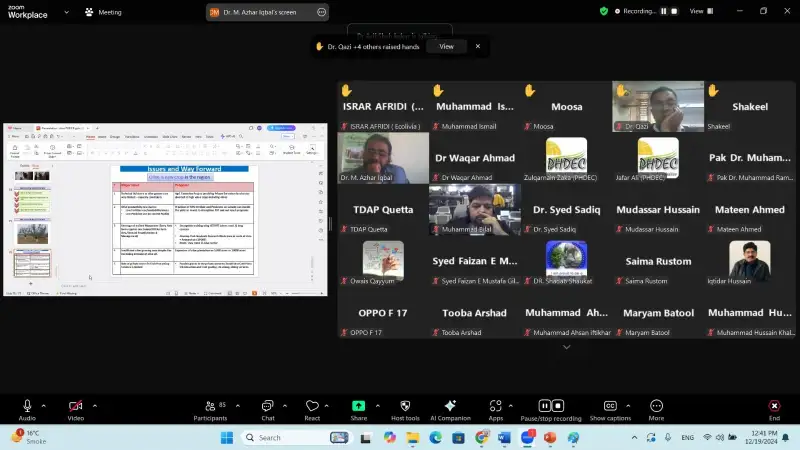Open Microsoft Store from taskbar
Viewport: 800px width, 450px height.
coord(458,437)
